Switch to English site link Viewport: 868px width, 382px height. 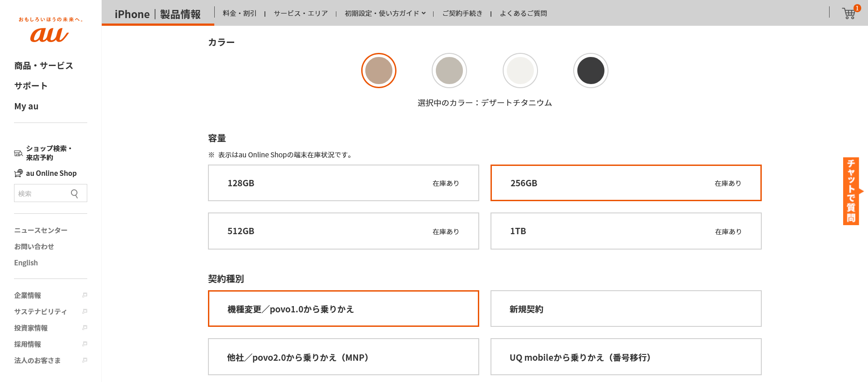tap(26, 263)
